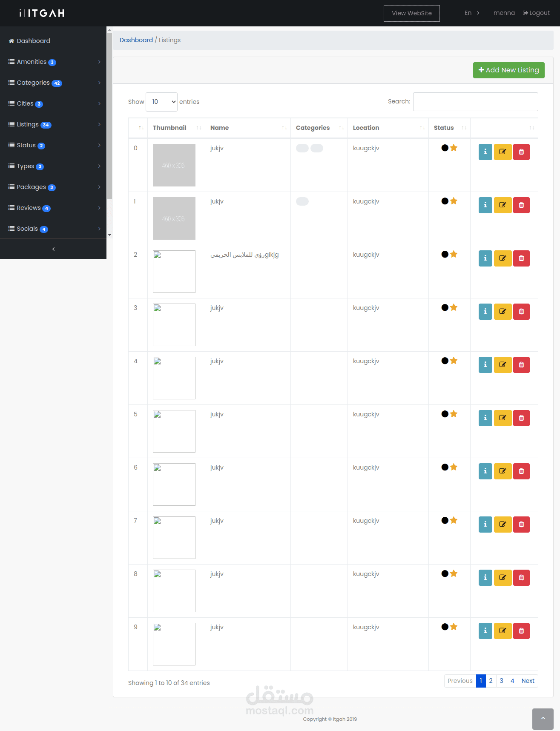
Task: Go to page 3 of the listings
Action: click(x=502, y=681)
